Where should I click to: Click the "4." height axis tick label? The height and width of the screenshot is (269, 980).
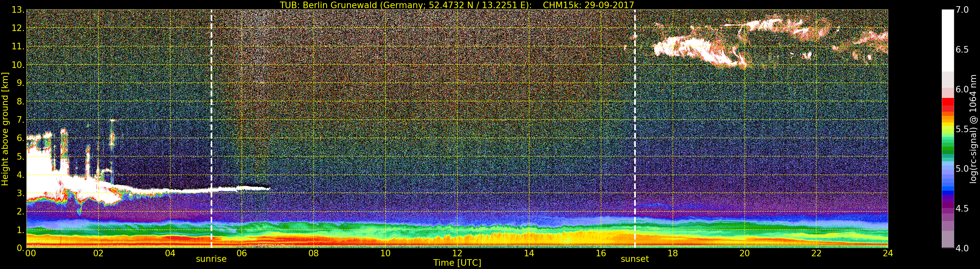point(20,175)
